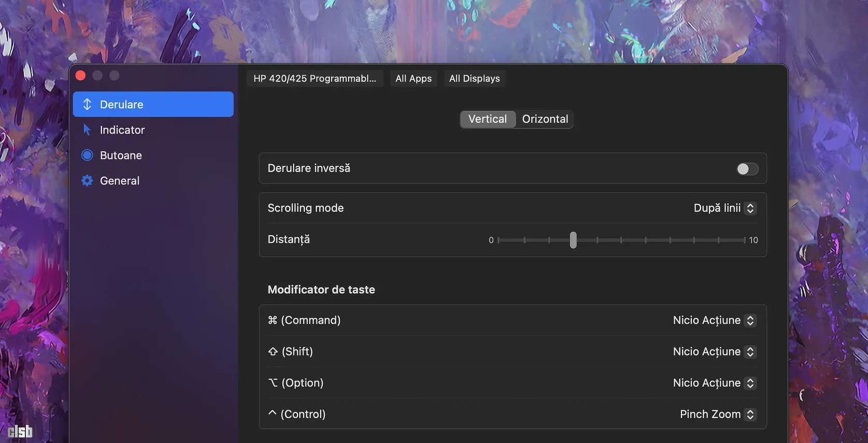Open the Shift modifier action dropdown

(x=714, y=352)
